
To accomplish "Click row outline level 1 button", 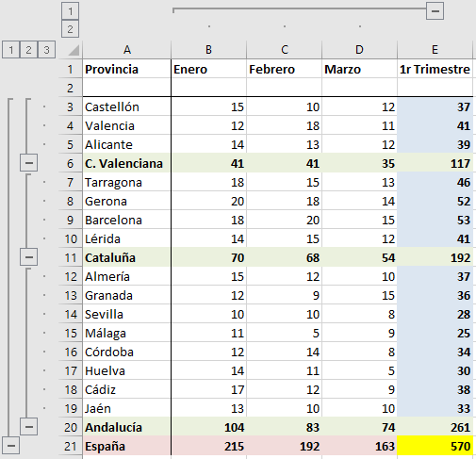I will click(x=11, y=50).
